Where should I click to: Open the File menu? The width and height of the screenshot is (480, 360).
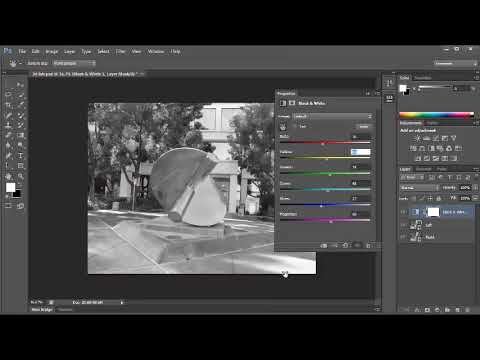(22, 51)
